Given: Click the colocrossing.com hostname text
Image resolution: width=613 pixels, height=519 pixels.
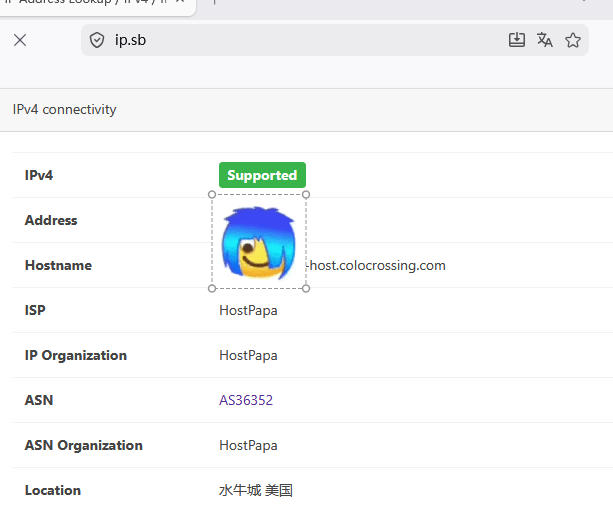Looking at the screenshot, I should coord(377,265).
